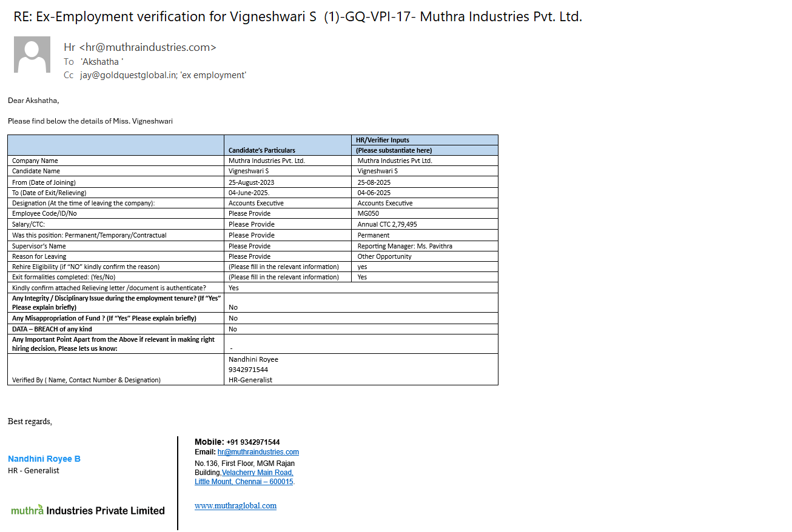Viewport: 792px width, 532px height.
Task: Click the 'Best regards,' closing line
Action: coord(30,421)
